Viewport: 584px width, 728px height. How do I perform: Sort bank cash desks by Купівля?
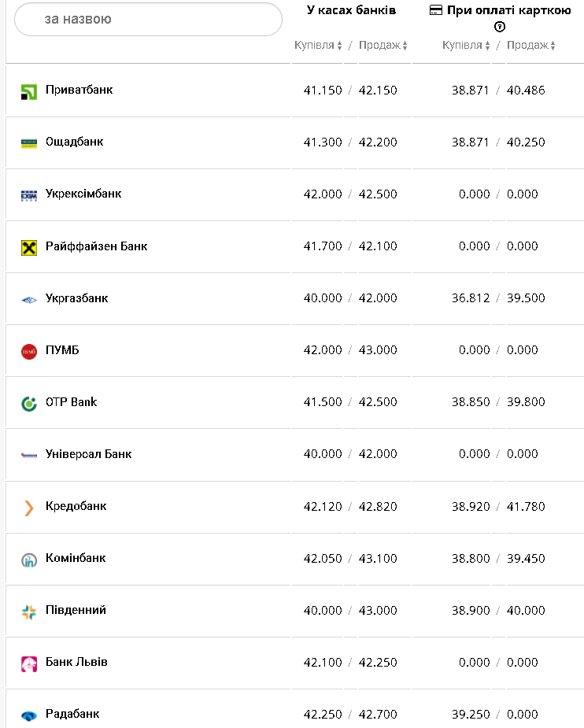(x=318, y=46)
